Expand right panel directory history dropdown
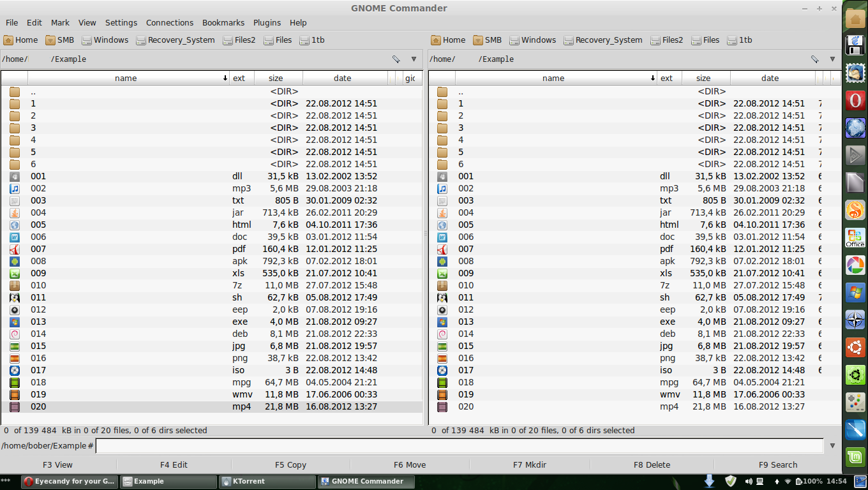Screen dimensions: 868x490 [x=832, y=59]
